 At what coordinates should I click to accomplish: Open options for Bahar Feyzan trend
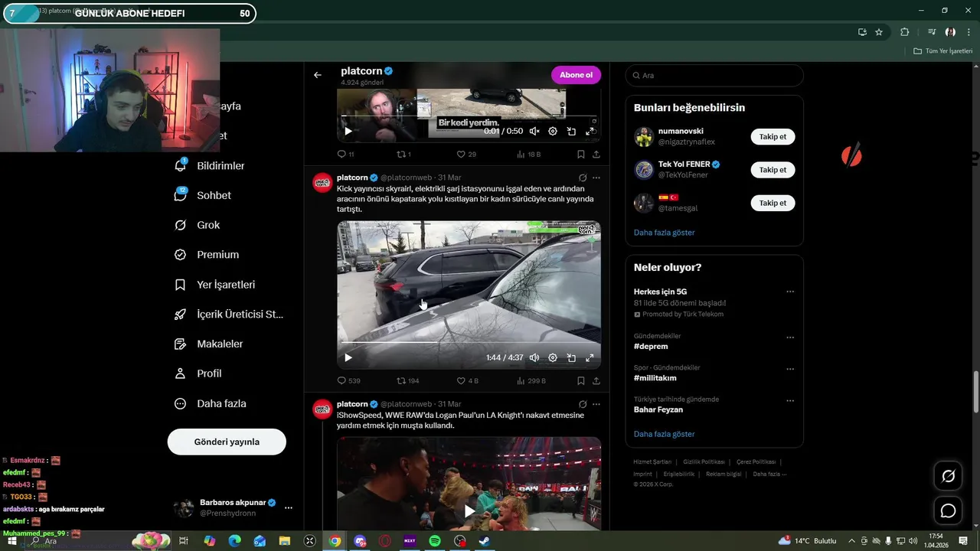[x=790, y=400]
